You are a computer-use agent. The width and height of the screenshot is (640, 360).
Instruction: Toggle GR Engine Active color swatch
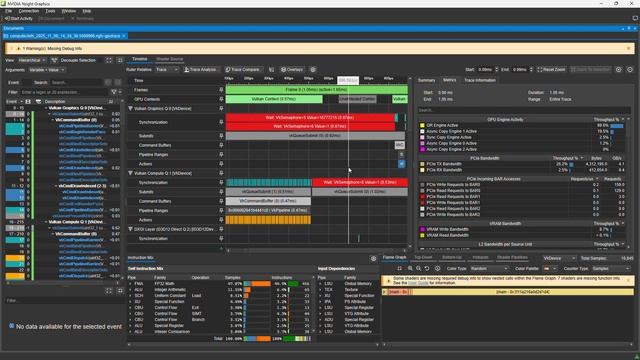click(422, 125)
